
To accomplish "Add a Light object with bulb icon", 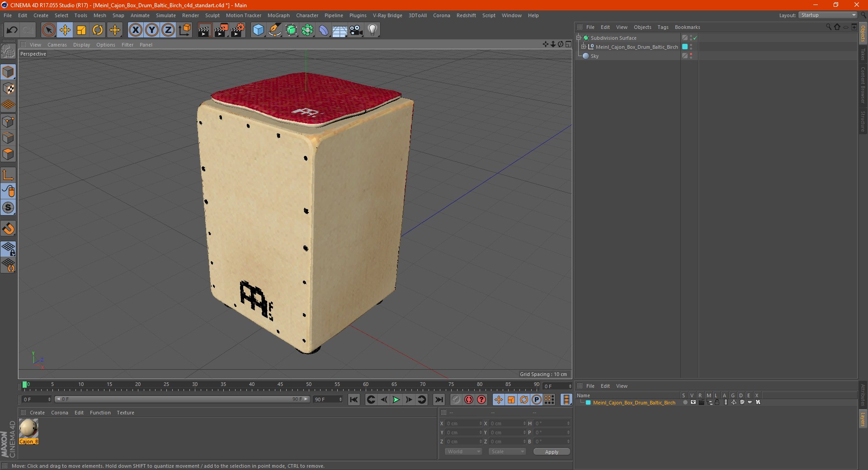I will point(373,30).
